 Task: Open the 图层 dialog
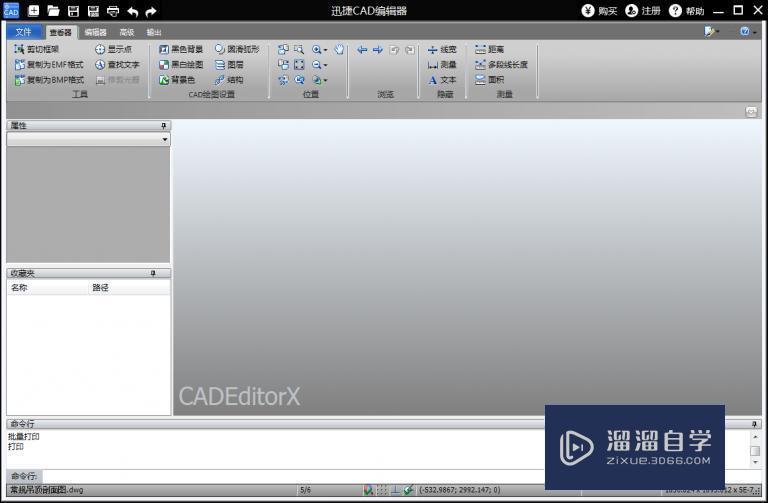click(230, 64)
